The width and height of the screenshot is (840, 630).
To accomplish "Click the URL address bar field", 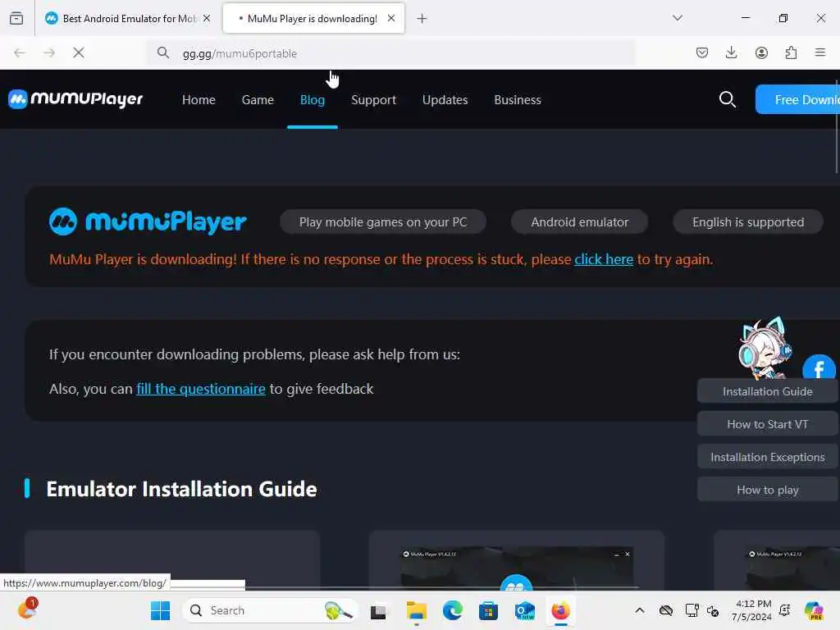I will (x=391, y=53).
